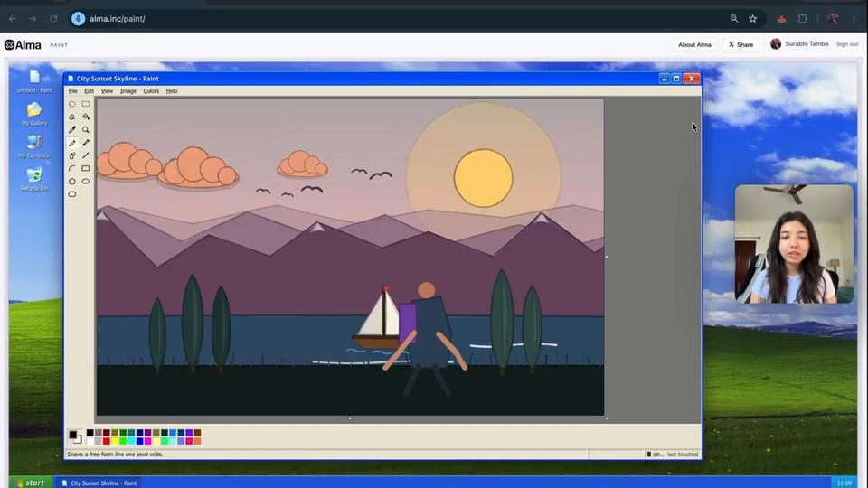Click the Share button
The width and height of the screenshot is (868, 488).
[741, 45]
